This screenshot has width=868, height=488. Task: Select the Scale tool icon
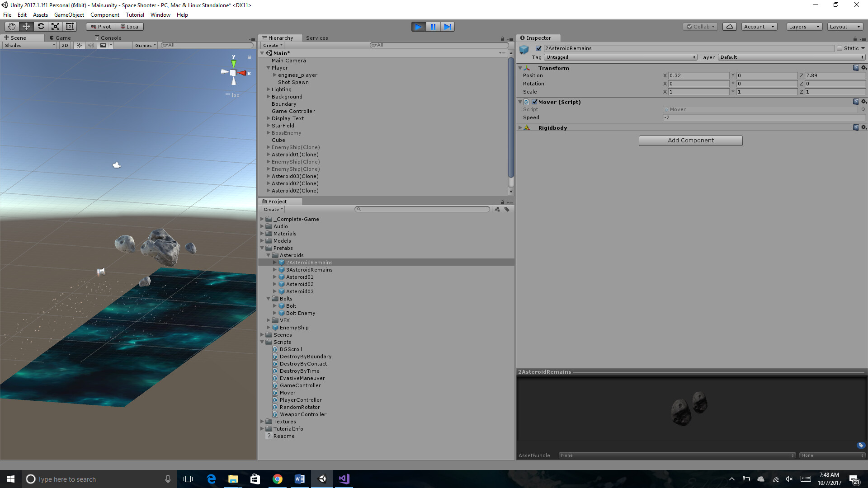55,27
